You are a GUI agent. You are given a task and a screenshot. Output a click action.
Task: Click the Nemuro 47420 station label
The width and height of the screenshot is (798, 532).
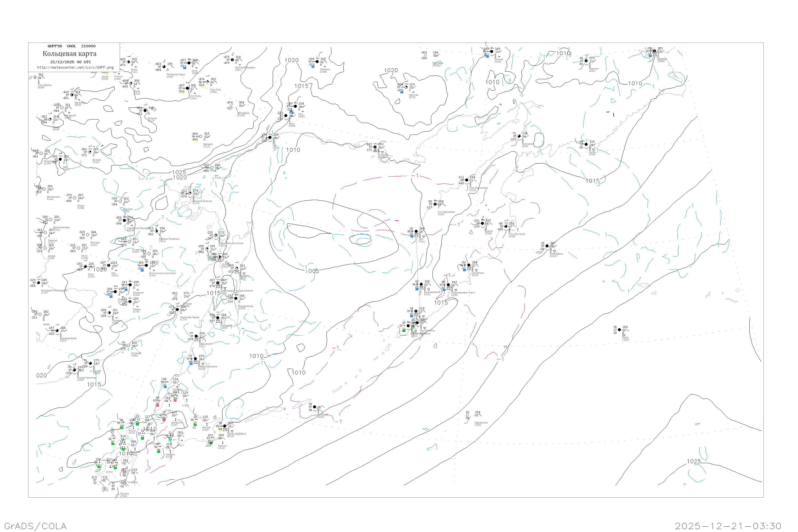pyautogui.click(x=222, y=447)
